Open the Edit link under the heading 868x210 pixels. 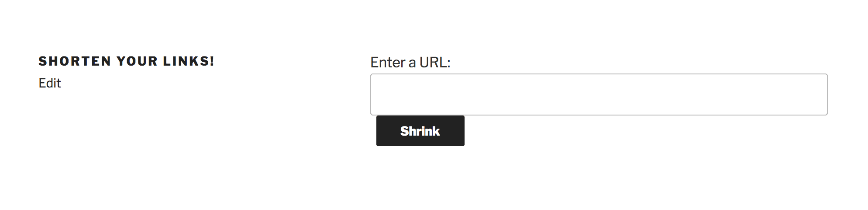[50, 83]
